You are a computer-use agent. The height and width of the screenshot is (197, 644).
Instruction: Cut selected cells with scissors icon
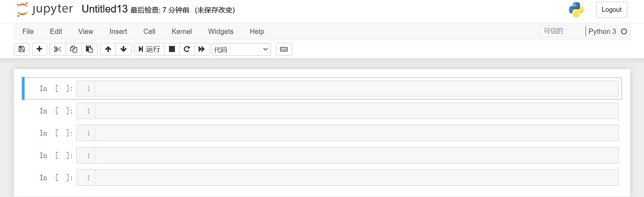(x=57, y=49)
